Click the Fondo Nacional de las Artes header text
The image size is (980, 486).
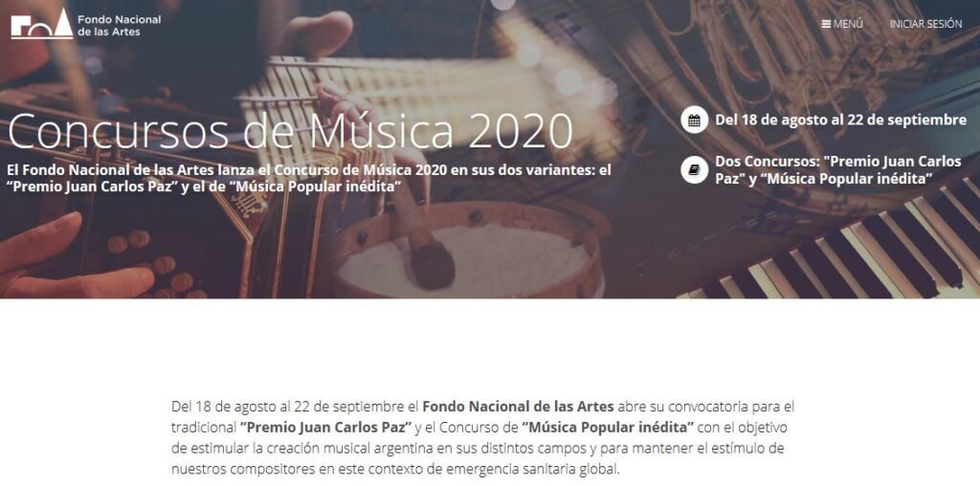119,25
